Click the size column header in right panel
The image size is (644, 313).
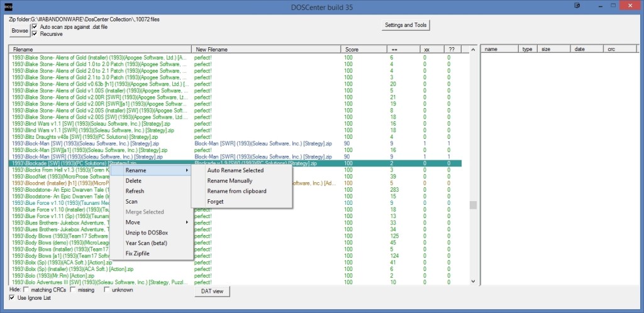pos(553,49)
